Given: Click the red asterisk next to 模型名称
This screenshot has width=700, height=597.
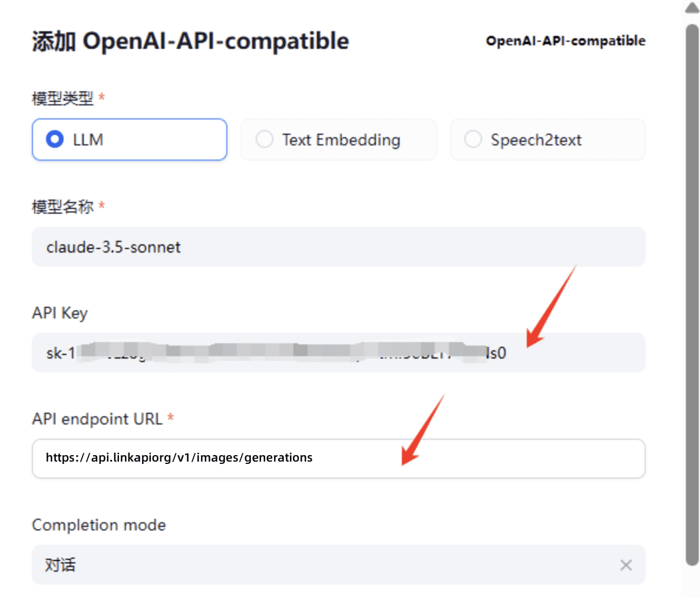Looking at the screenshot, I should coord(102,205).
